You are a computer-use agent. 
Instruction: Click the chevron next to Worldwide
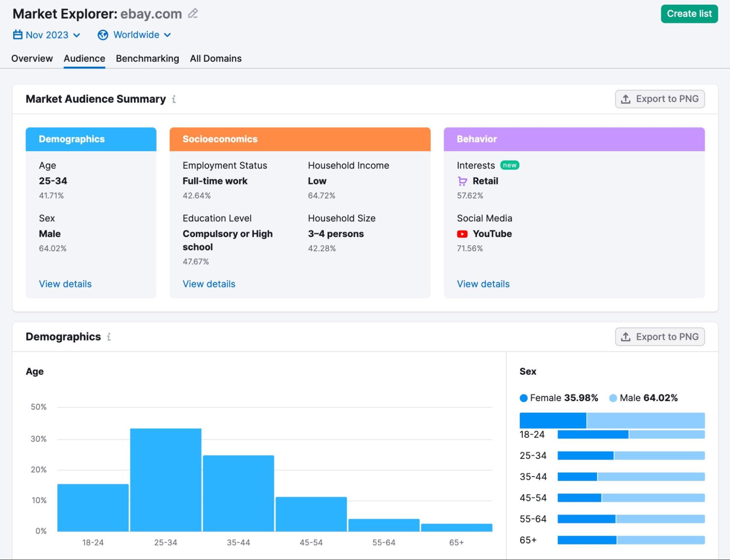[x=168, y=35]
